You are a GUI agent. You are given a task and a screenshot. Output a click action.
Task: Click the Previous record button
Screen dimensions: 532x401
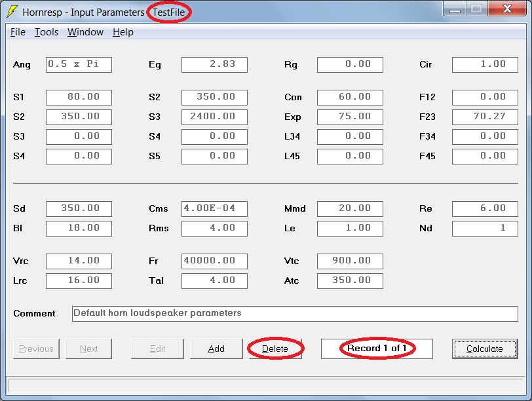click(x=36, y=349)
